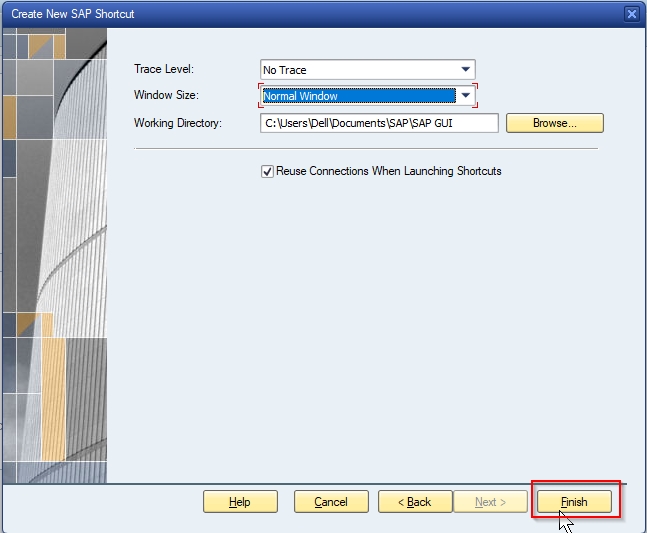Open Help for the shortcut wizard

[x=240, y=502]
